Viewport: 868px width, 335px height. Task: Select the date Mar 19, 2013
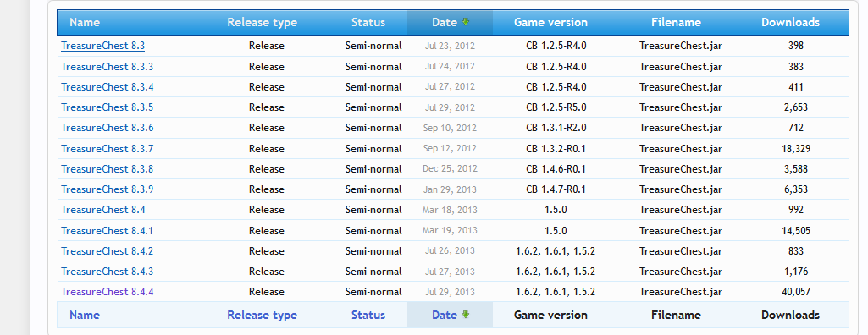point(450,230)
